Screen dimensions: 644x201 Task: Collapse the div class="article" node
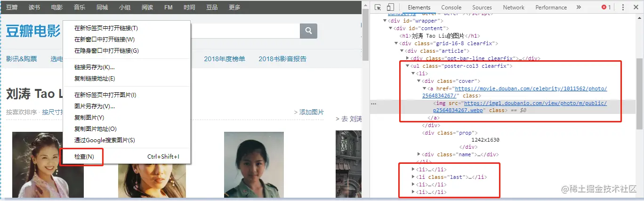402,51
